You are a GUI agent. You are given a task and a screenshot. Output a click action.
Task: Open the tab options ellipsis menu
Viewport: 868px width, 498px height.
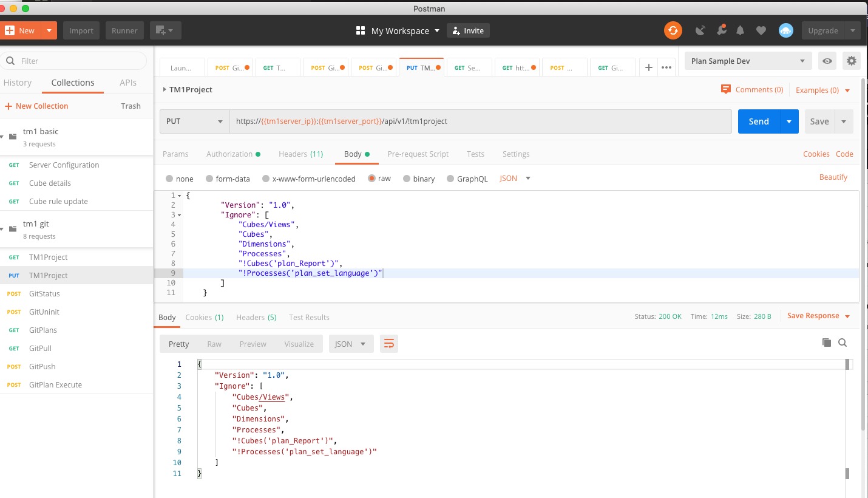tap(666, 67)
